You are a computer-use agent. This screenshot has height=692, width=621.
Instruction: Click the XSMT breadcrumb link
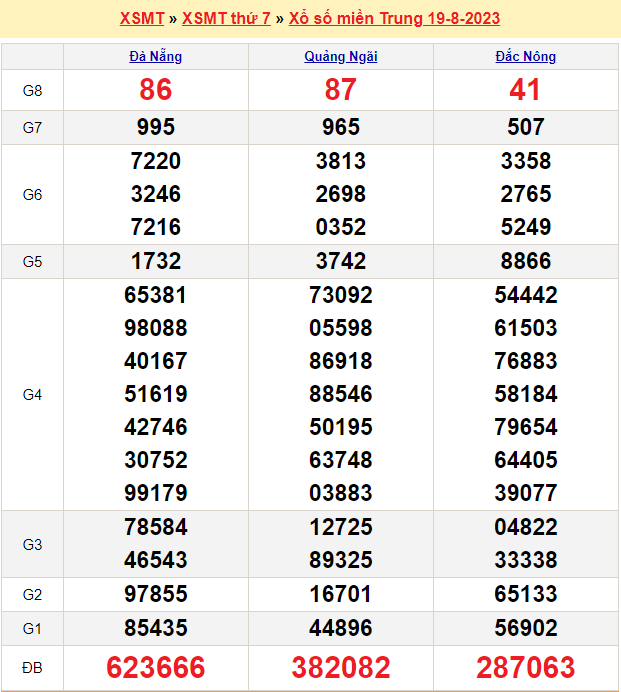pyautogui.click(x=141, y=19)
